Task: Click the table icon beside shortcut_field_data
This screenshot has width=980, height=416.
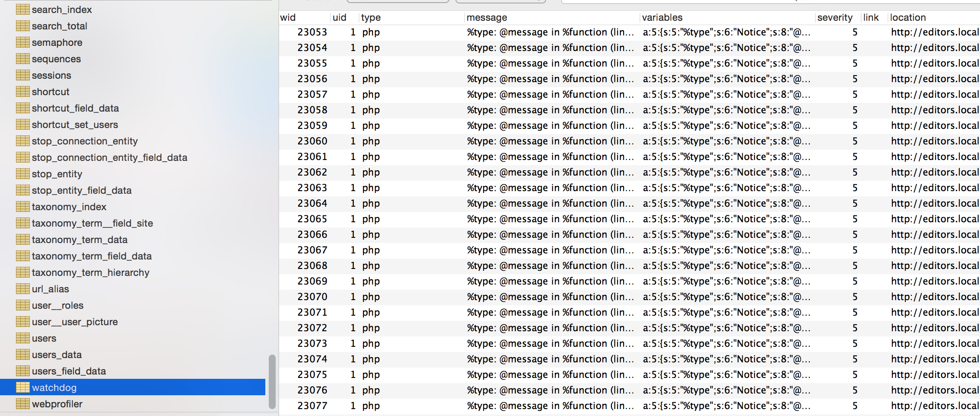Action: (23, 108)
